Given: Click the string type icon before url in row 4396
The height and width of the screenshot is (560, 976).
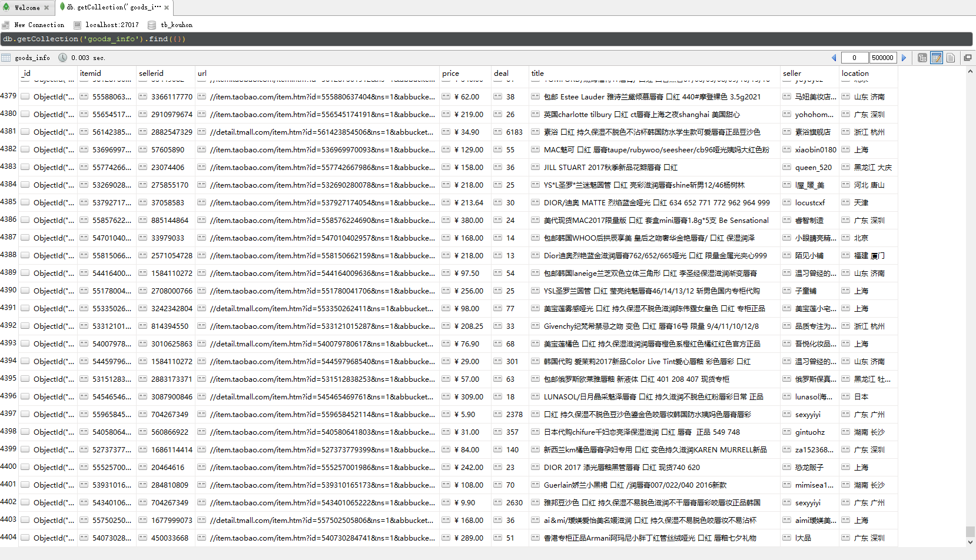Looking at the screenshot, I should 202,396.
